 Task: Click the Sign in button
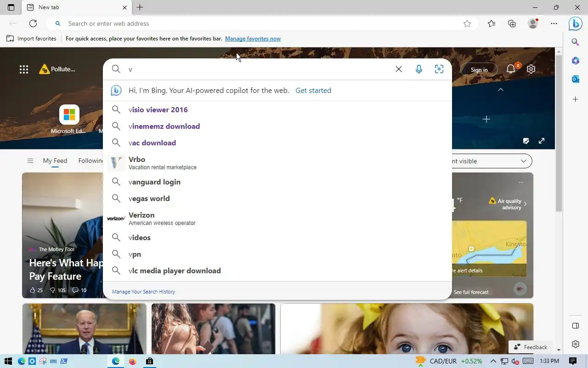(479, 69)
